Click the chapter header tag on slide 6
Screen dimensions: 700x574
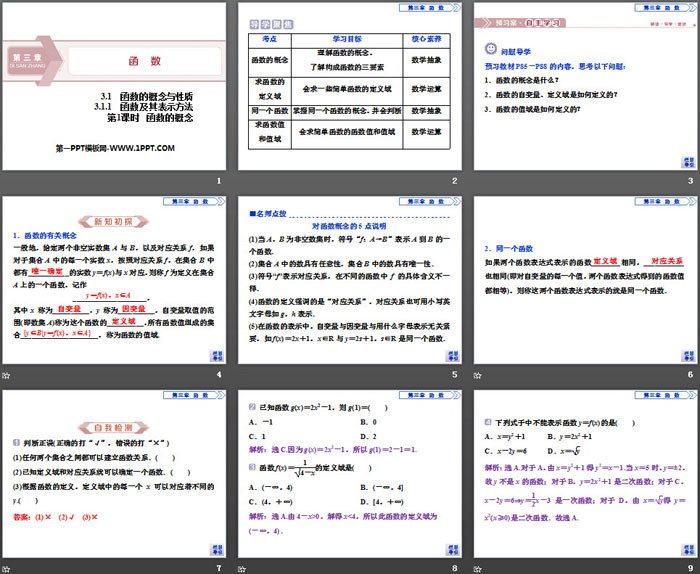click(666, 201)
